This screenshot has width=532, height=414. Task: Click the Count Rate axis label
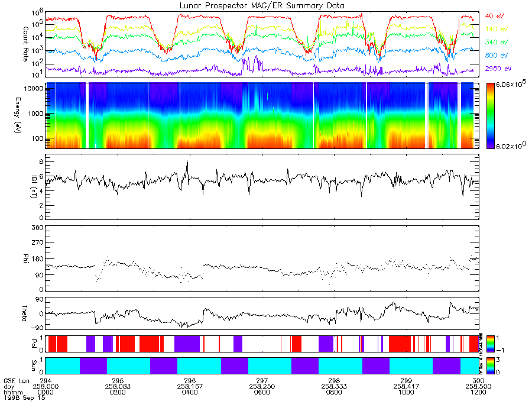pos(25,44)
